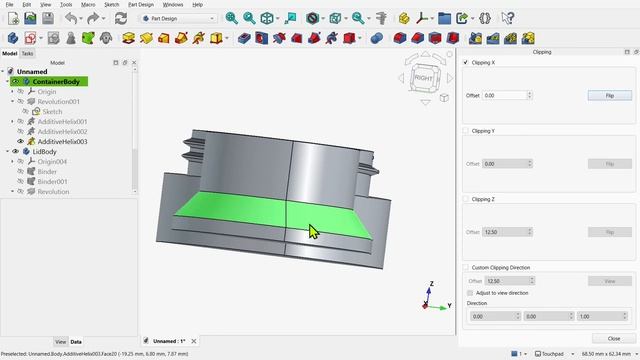
Task: Open the additive primitive dropdown arrow
Action: (227, 39)
